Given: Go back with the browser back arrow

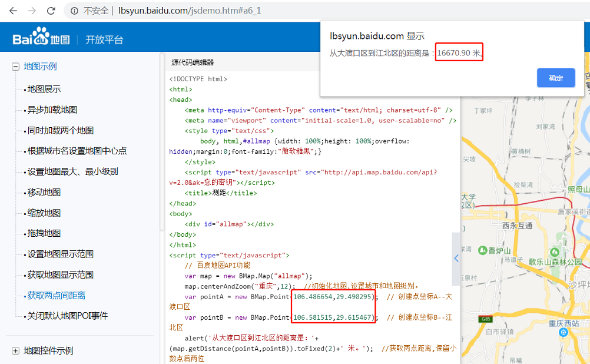Looking at the screenshot, I should tap(13, 11).
